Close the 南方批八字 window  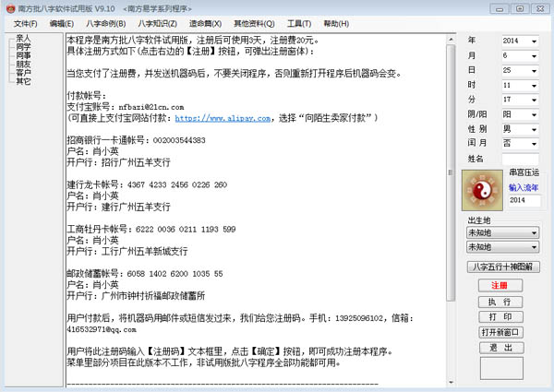tap(540, 9)
